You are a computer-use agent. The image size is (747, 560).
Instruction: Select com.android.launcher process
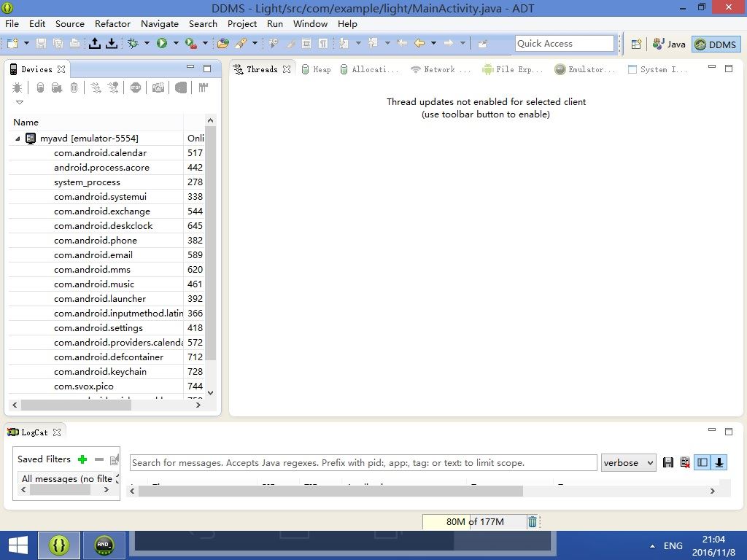click(x=99, y=298)
